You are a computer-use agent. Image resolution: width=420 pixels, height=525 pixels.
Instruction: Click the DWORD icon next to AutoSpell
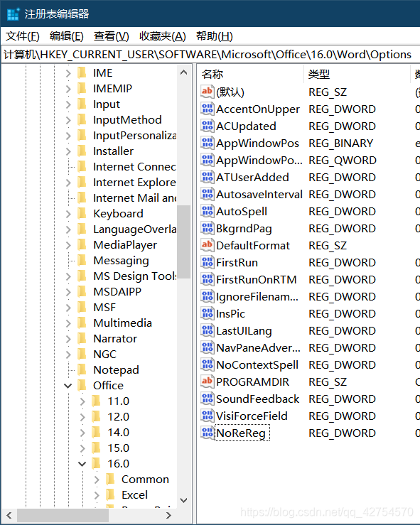coord(208,211)
